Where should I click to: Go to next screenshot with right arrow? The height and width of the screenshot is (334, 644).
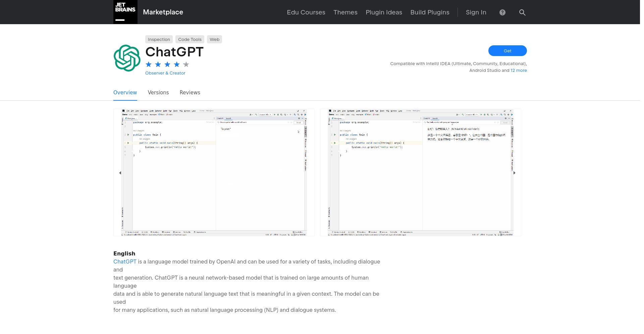coord(515,173)
